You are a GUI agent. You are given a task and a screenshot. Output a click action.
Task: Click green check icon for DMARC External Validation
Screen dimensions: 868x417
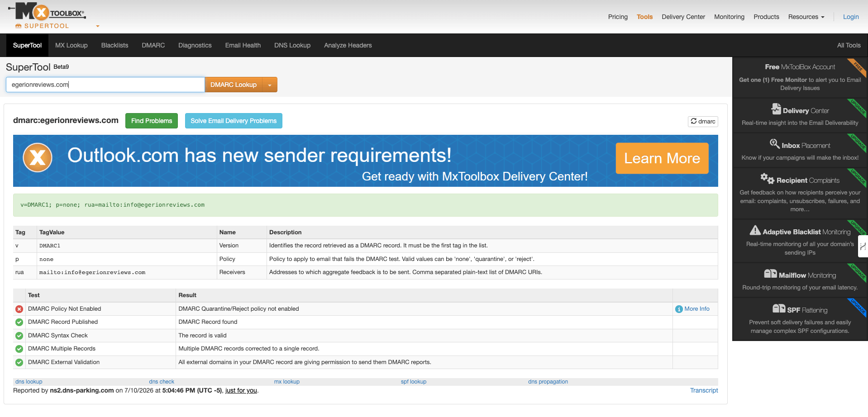pos(19,362)
